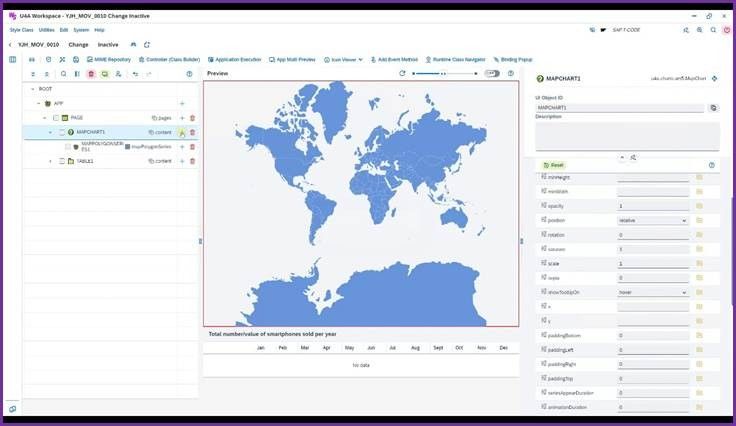Delete the PAGE node with trash icon
The width and height of the screenshot is (736, 426).
pos(192,118)
